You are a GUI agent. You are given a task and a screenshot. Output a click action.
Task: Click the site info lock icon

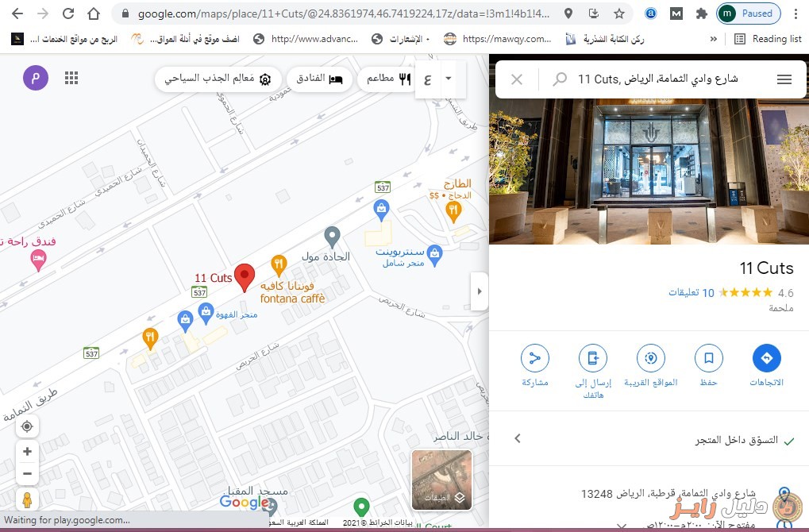click(x=125, y=13)
